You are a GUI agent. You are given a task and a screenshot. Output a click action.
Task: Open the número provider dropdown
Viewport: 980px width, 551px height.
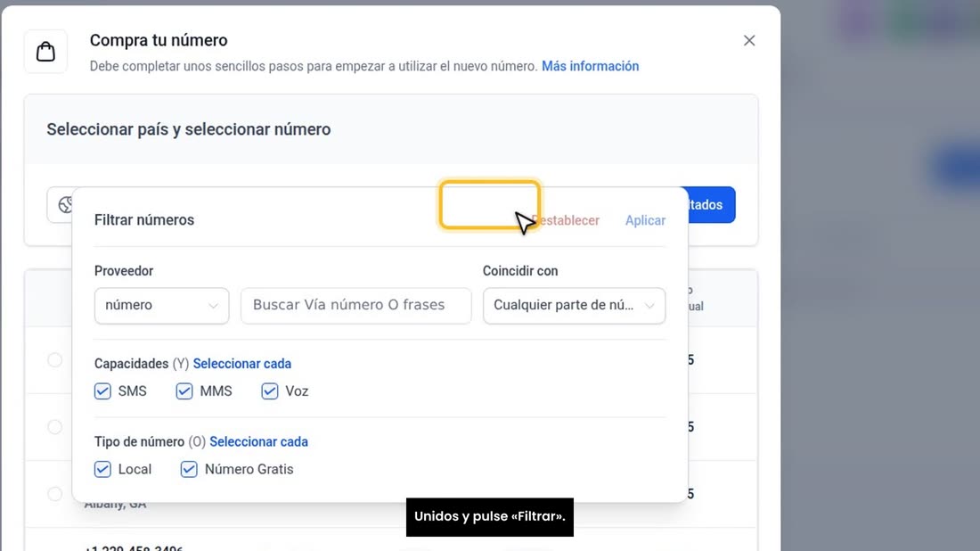pyautogui.click(x=161, y=305)
